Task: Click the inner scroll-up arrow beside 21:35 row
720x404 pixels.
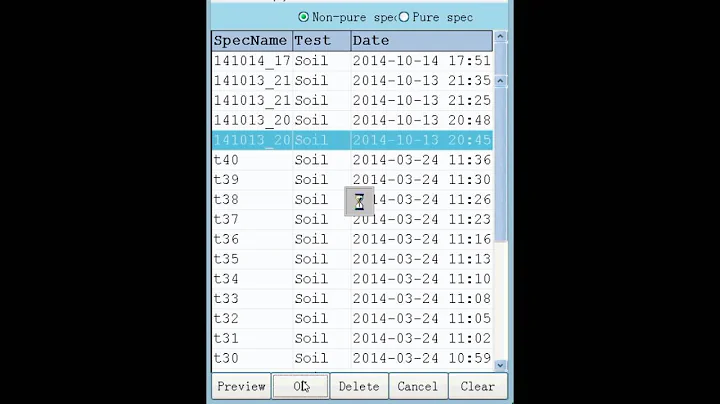Action: pos(500,81)
